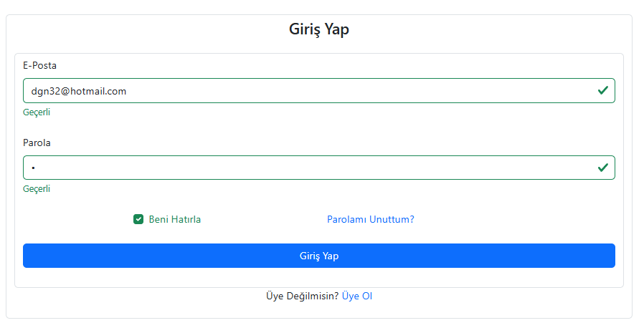Viewport: 644px width, 333px height.
Task: Click Geçerli message under the email field
Action: pos(37,112)
